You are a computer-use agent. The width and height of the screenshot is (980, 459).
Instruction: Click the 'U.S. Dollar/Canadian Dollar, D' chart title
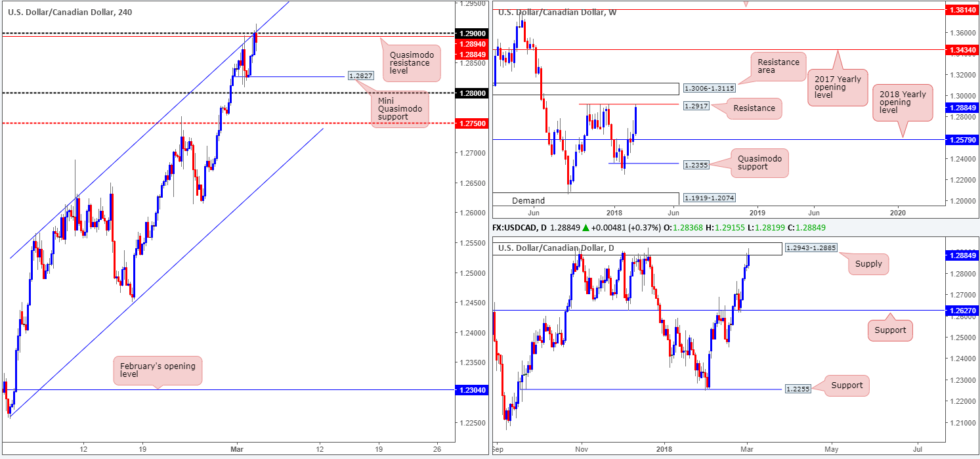point(557,247)
